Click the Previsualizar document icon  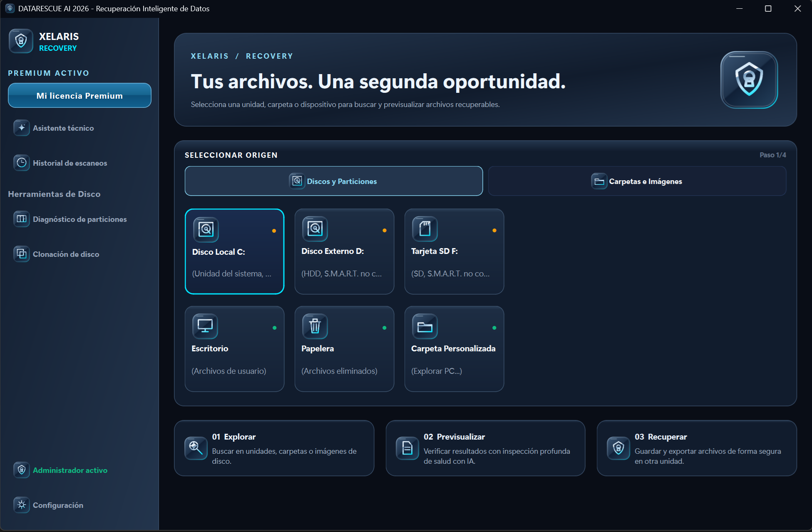click(x=407, y=448)
